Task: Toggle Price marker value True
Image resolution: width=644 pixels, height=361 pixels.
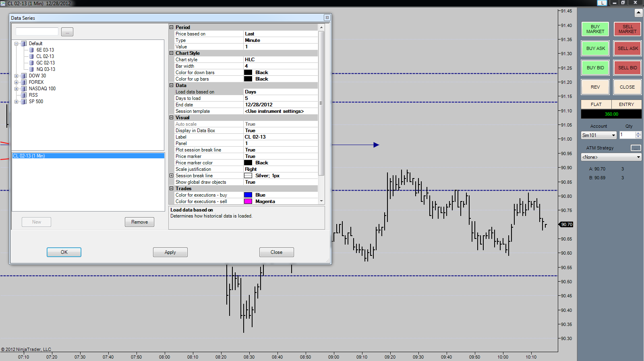Action: coord(281,156)
